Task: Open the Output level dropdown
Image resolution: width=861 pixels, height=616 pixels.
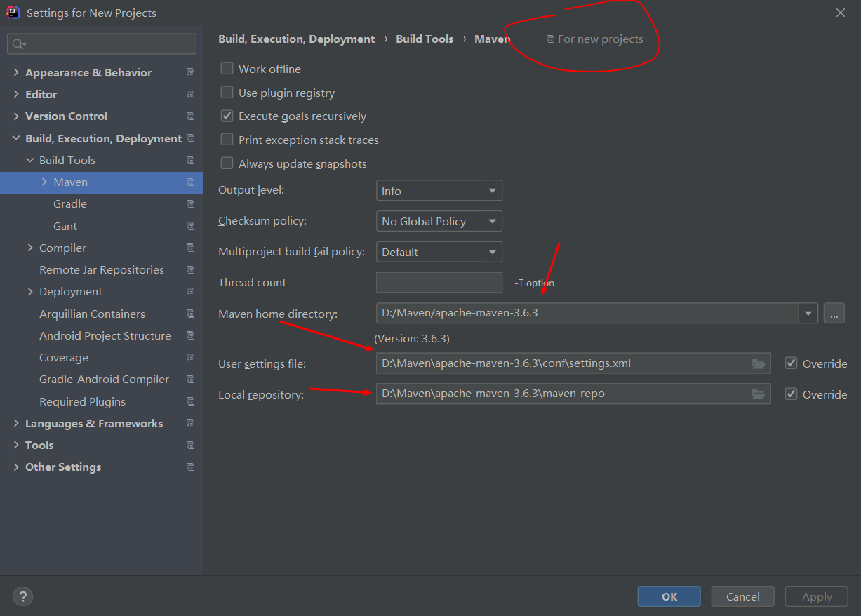Action: point(439,191)
